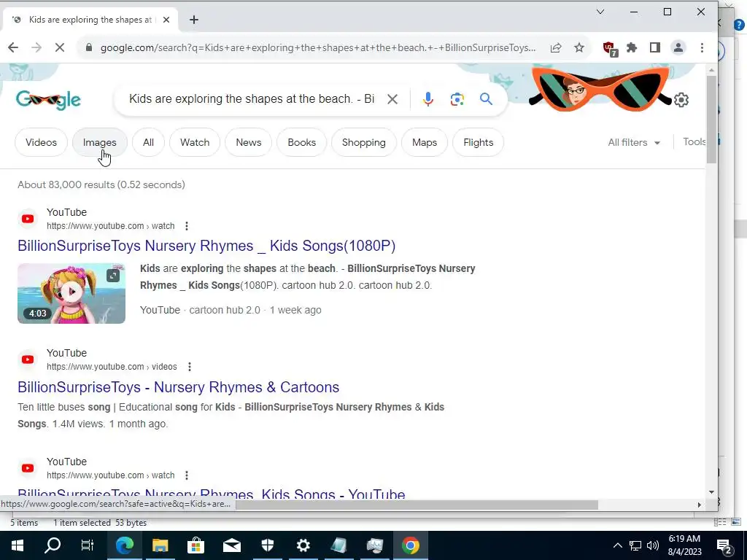
Task: Open the notification center icon
Action: (x=724, y=545)
